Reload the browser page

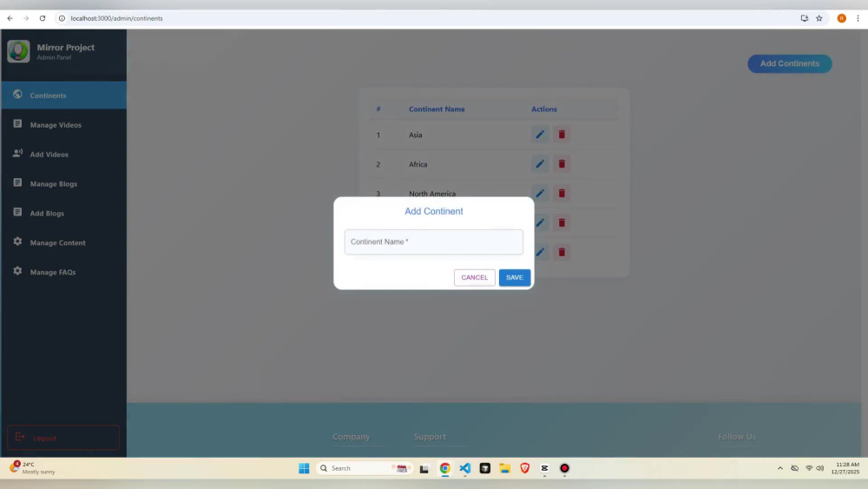42,18
